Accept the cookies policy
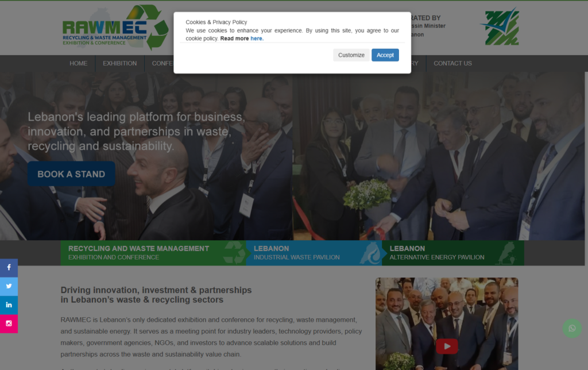 coord(385,55)
